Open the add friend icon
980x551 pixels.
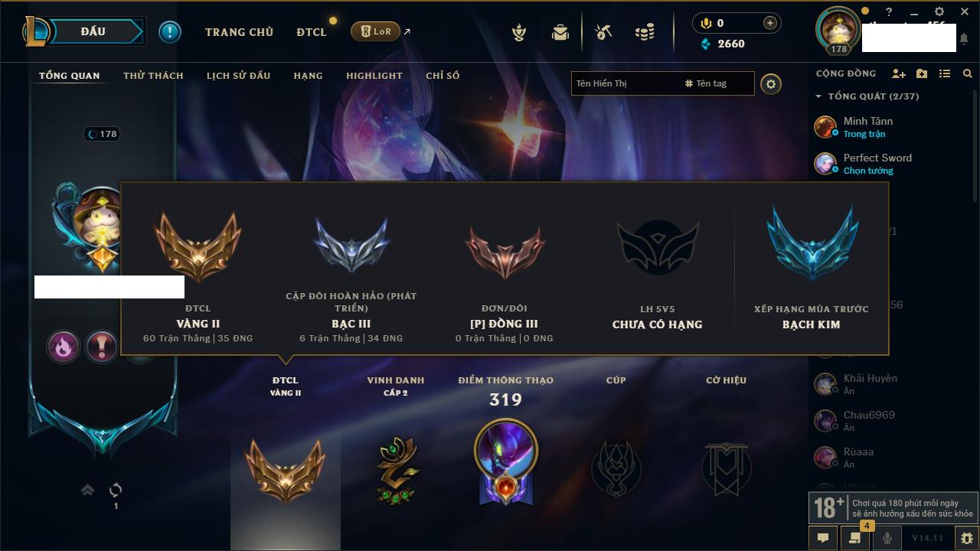pyautogui.click(x=899, y=73)
